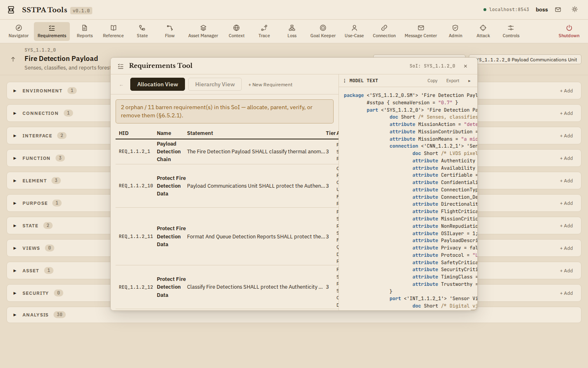Open the Model Text options dots menu
This screenshot has width=588, height=368.
[x=345, y=81]
